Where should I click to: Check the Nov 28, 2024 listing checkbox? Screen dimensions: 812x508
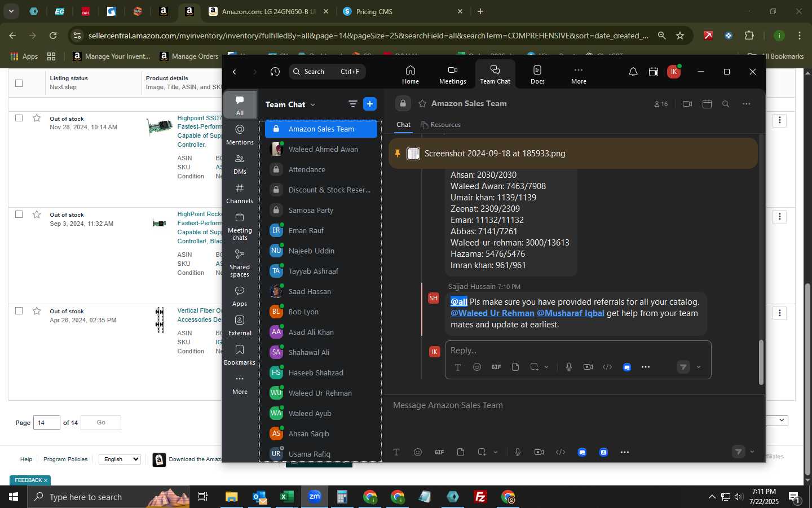(x=19, y=118)
